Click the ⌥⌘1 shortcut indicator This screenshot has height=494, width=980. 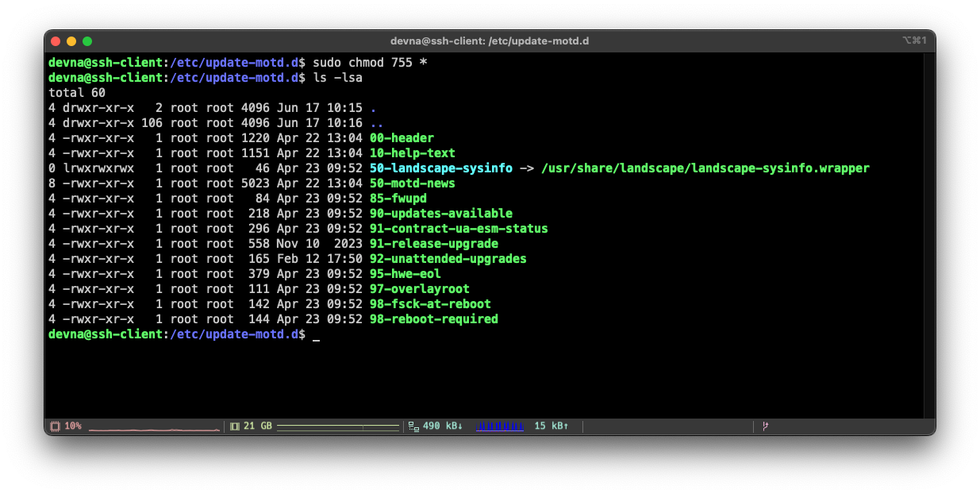coord(914,41)
